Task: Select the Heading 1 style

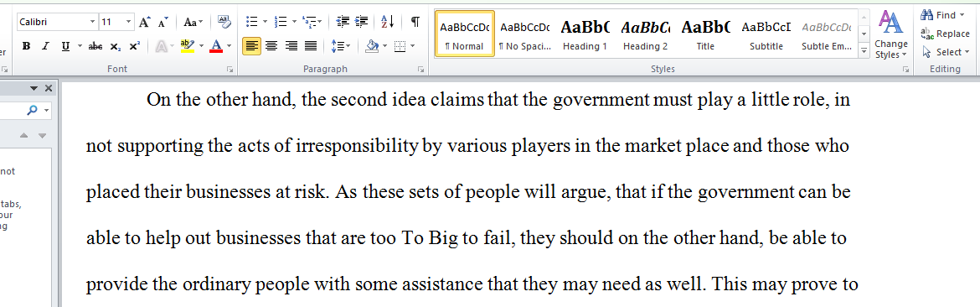Action: (585, 34)
